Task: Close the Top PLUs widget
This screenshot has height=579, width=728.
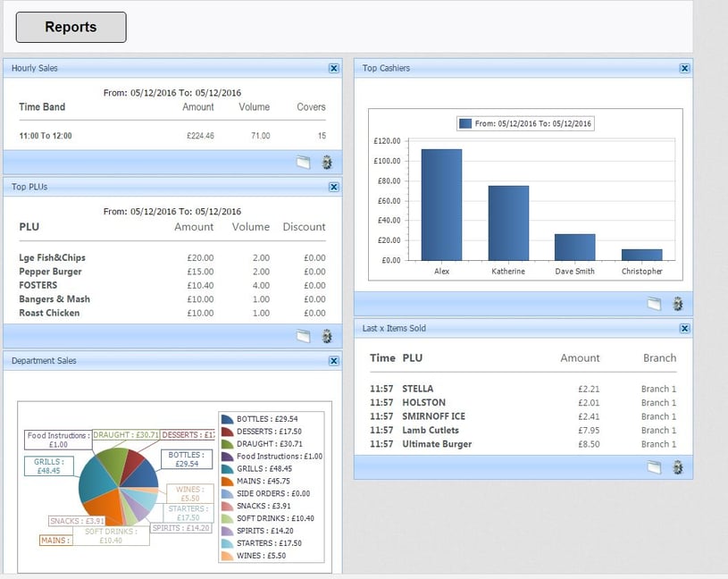Action: click(x=334, y=187)
